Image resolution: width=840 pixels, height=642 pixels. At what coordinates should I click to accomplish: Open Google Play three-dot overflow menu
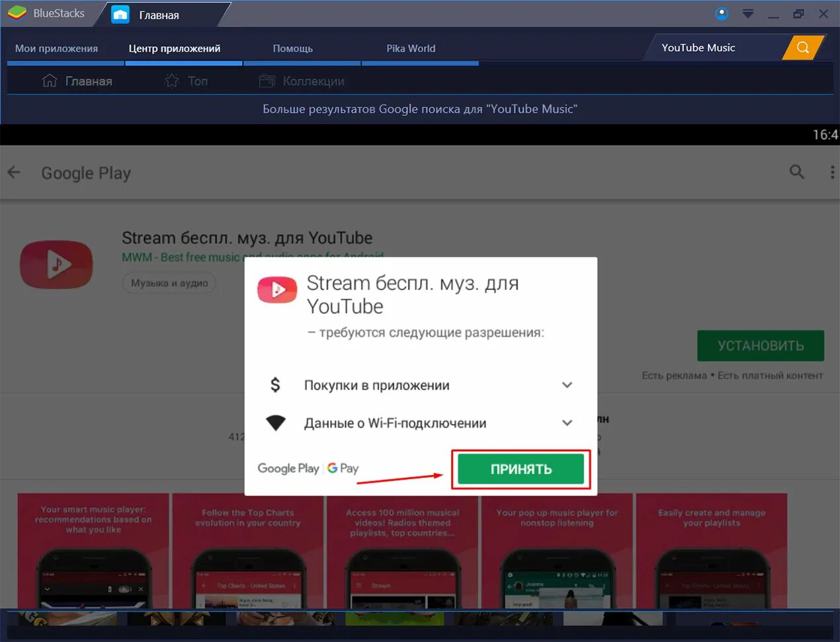pos(832,172)
